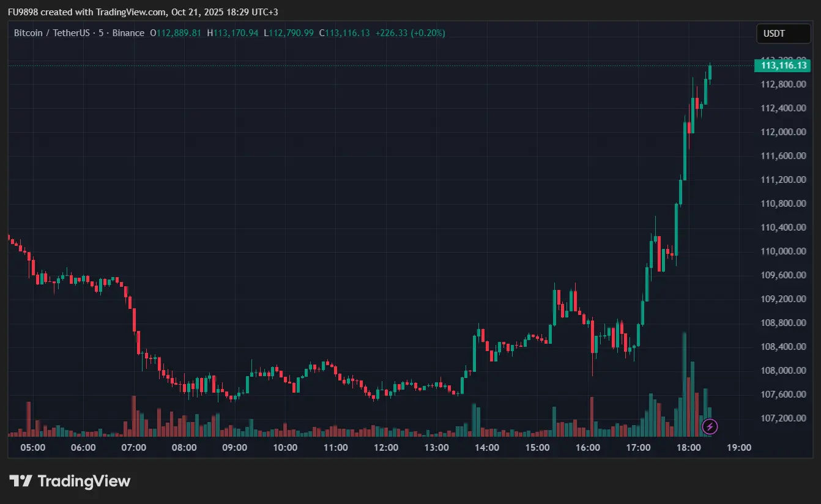
Task: Open the Binance exchange label
Action: pos(128,33)
